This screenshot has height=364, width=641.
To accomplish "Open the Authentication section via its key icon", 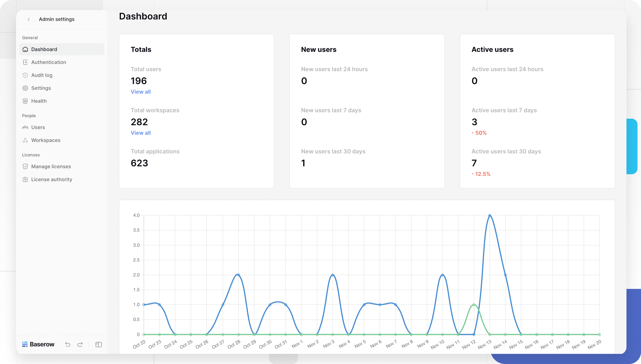I will 25,62.
